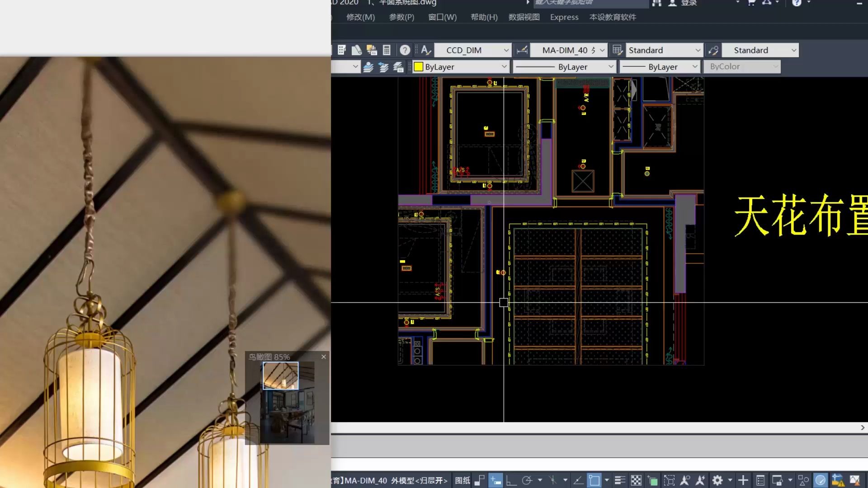The width and height of the screenshot is (868, 488).
Task: Click the Help question mark icon
Action: [405, 50]
